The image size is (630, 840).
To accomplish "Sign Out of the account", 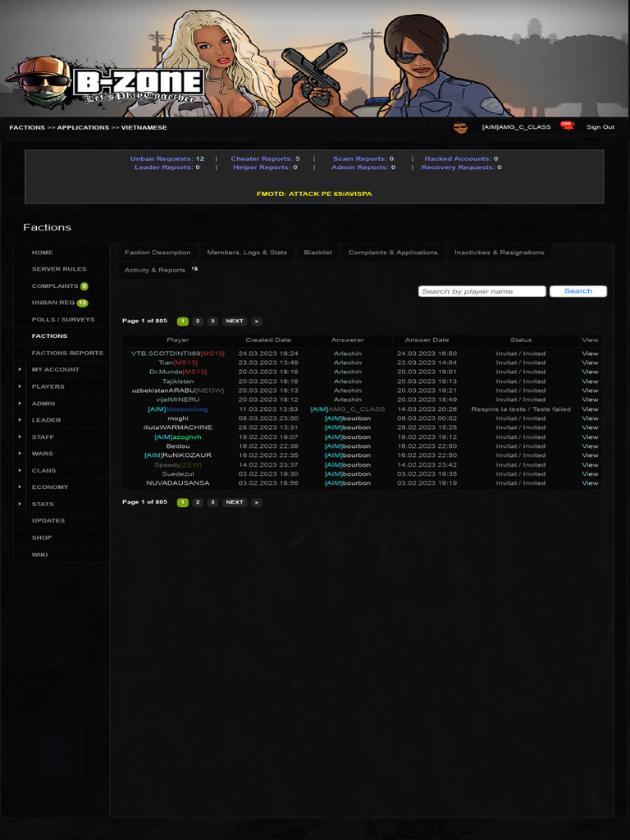I will [x=600, y=127].
